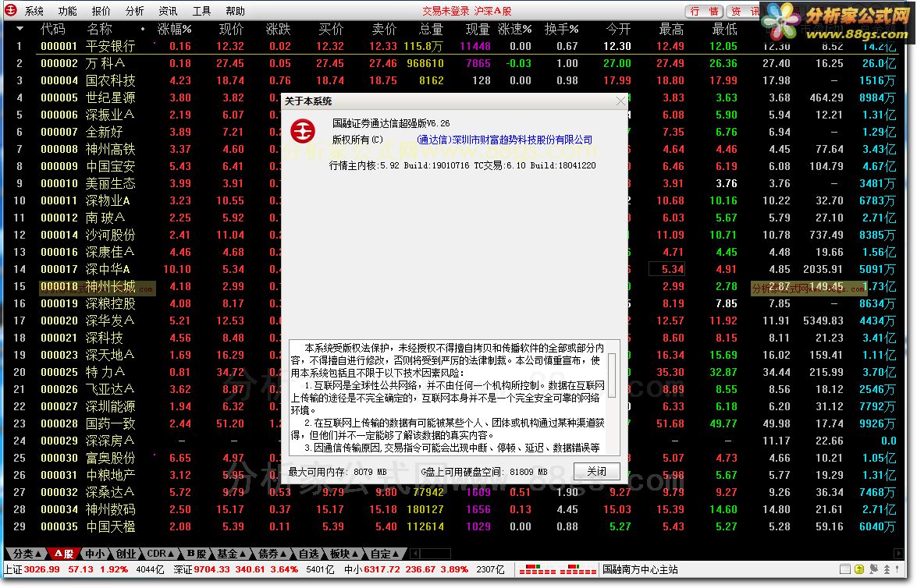Click the 行情 button at top right

pyautogui.click(x=704, y=11)
